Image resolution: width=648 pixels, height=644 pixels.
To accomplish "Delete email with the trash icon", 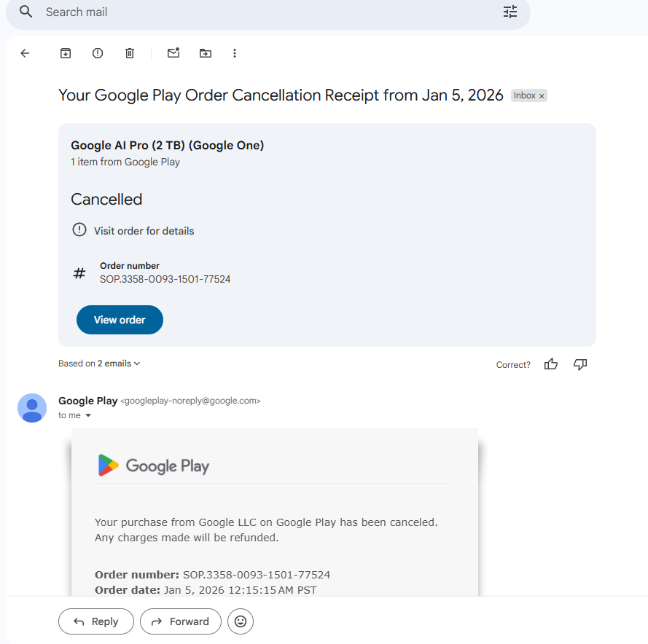I will pyautogui.click(x=130, y=53).
